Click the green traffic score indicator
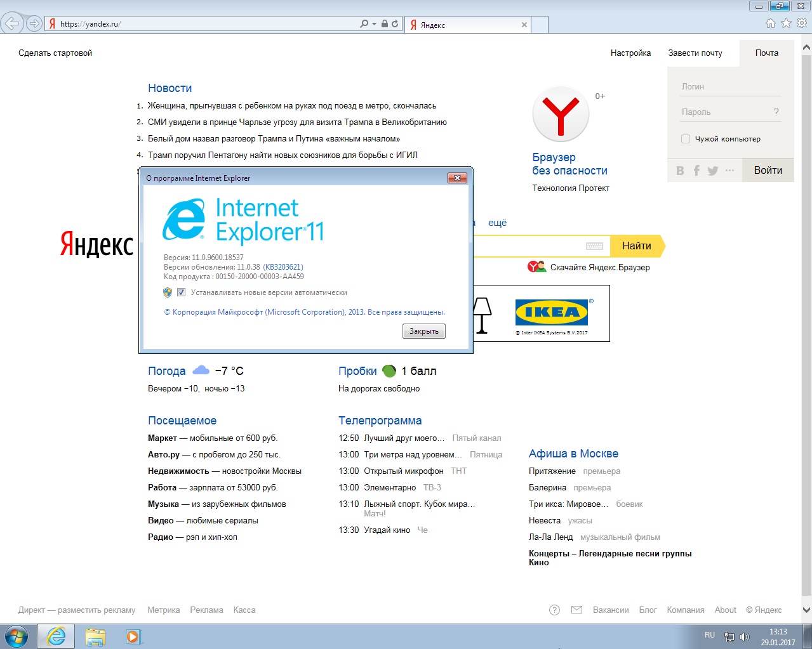Screen dimensions: 812x649 [x=390, y=371]
